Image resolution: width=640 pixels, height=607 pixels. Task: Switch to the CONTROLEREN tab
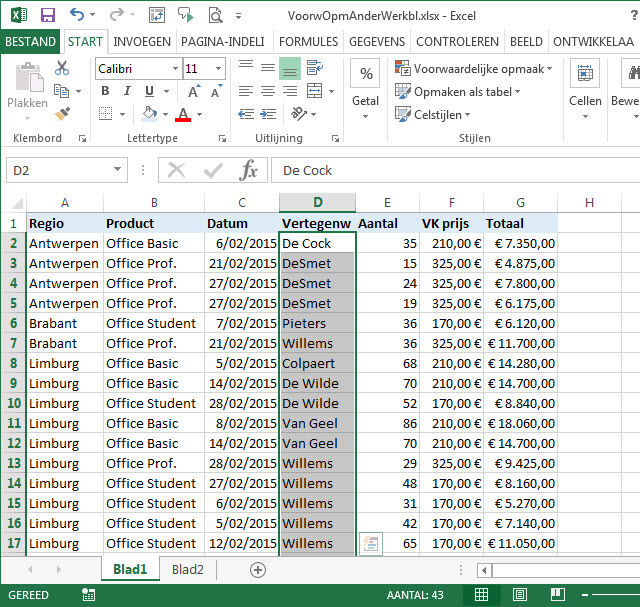click(x=457, y=42)
